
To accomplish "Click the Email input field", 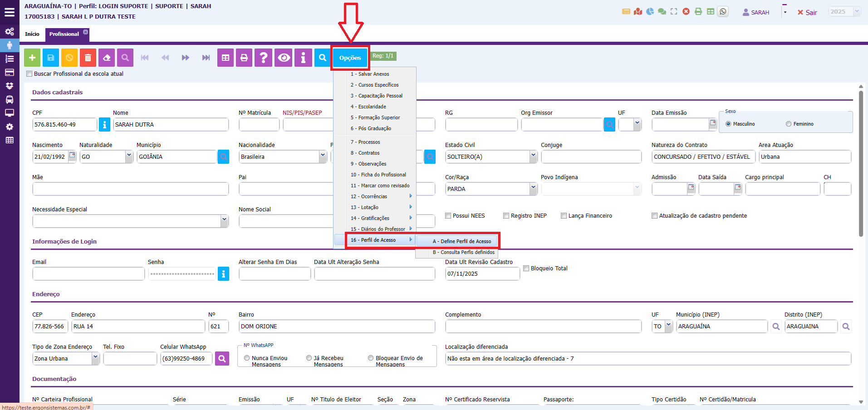I will click(88, 274).
